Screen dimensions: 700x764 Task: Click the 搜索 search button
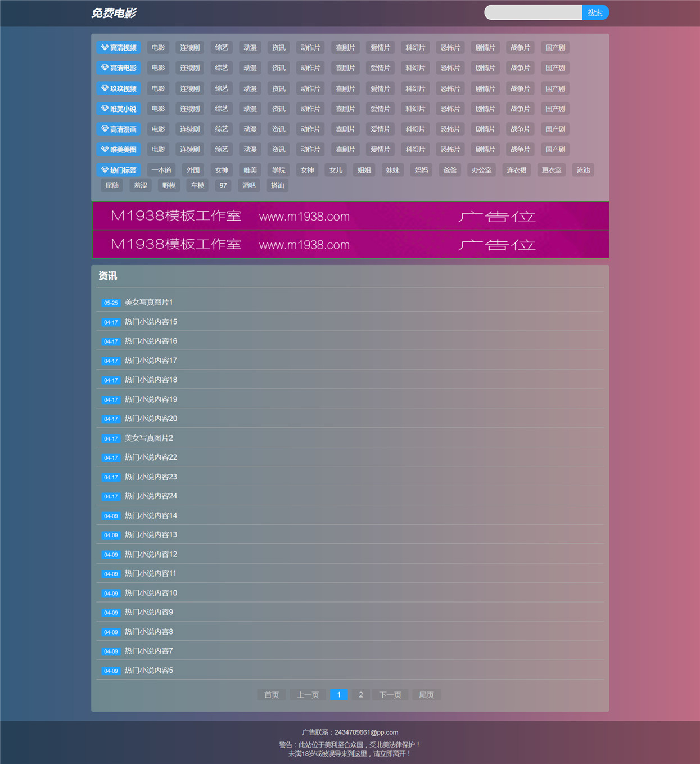point(595,12)
